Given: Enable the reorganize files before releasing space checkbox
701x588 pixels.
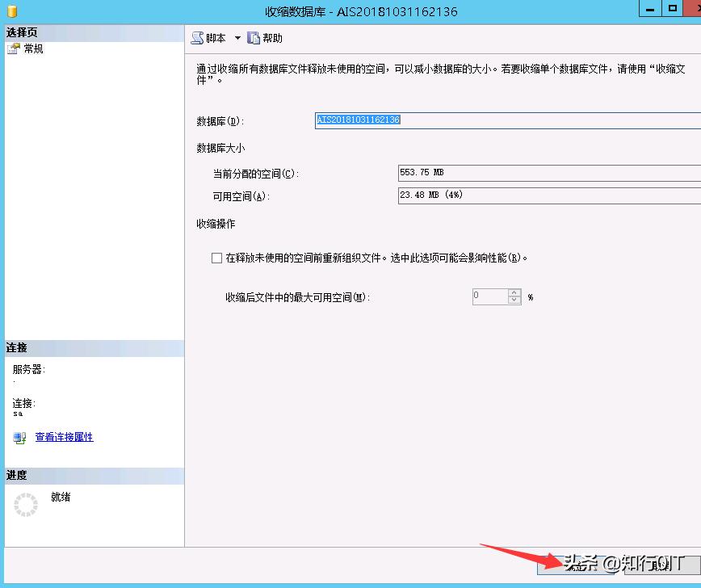Looking at the screenshot, I should tap(216, 258).
